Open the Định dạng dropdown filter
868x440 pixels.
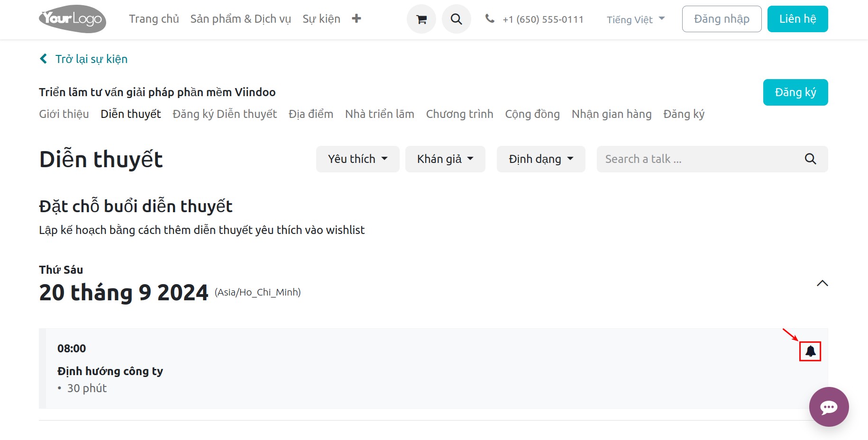tap(541, 159)
